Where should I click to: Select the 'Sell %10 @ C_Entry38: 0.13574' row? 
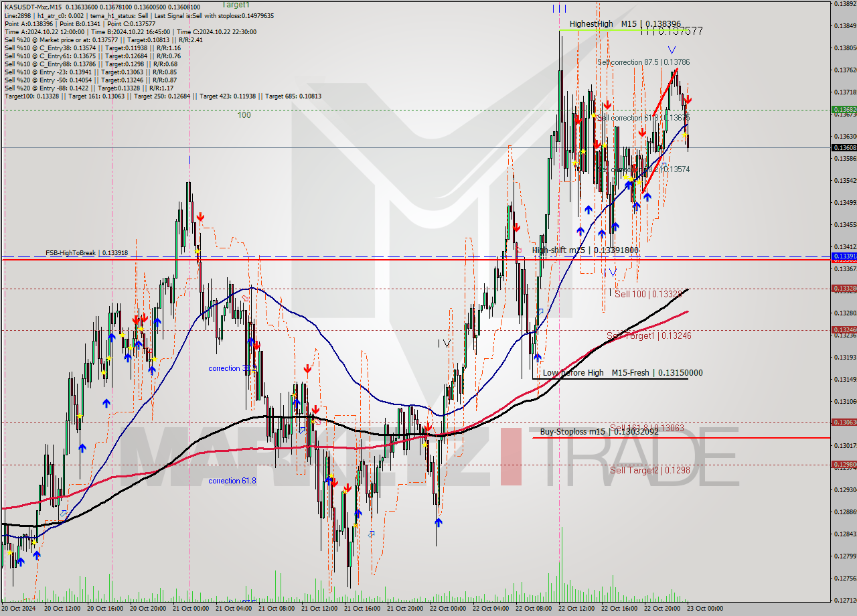(x=92, y=48)
